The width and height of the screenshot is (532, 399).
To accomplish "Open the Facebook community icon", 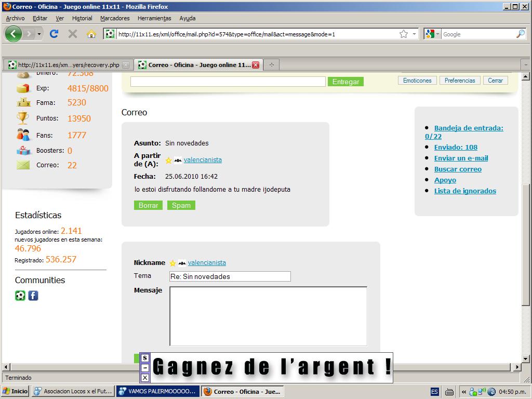I will [x=33, y=296].
